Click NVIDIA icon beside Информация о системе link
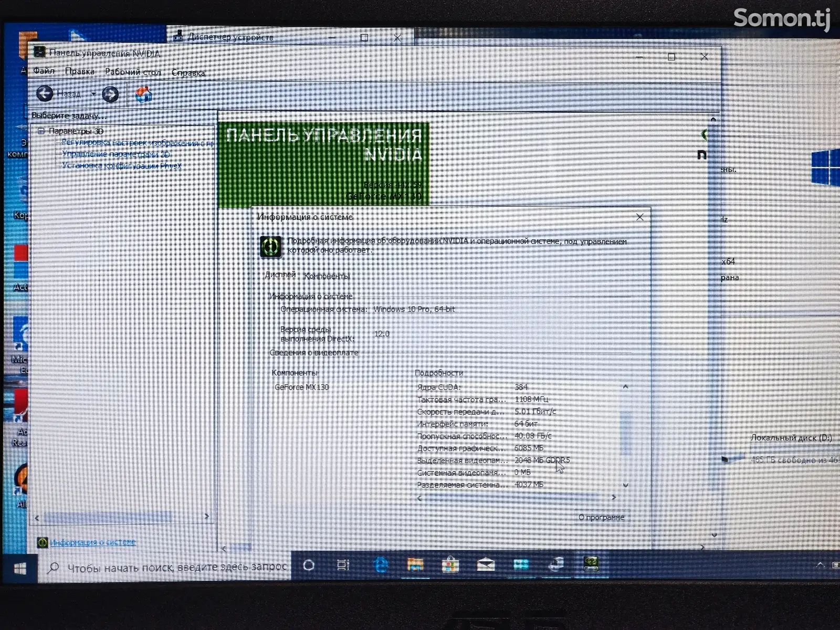This screenshot has height=630, width=840. (43, 542)
